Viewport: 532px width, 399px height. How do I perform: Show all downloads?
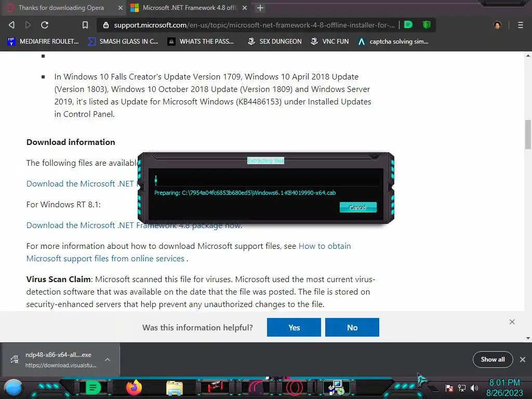click(493, 360)
